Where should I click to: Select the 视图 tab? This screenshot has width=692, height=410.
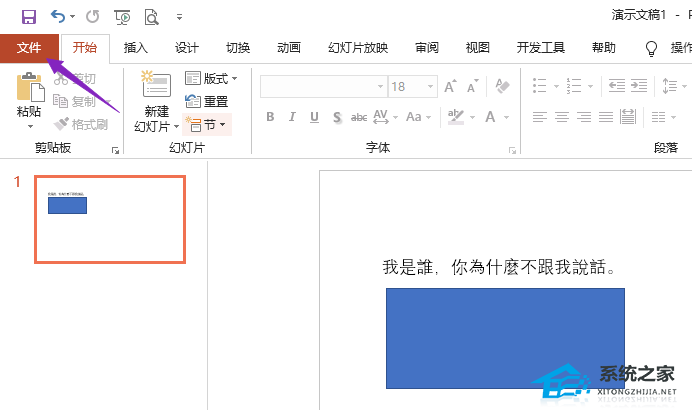click(x=478, y=48)
